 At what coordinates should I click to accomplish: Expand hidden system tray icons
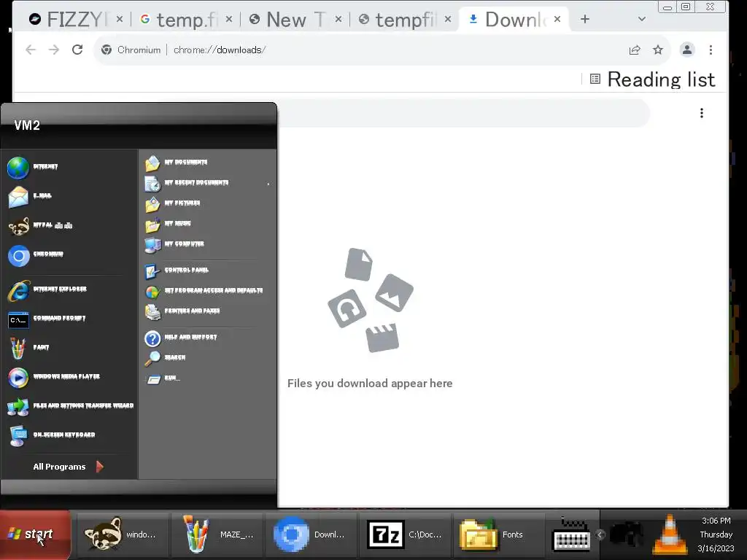click(x=600, y=534)
